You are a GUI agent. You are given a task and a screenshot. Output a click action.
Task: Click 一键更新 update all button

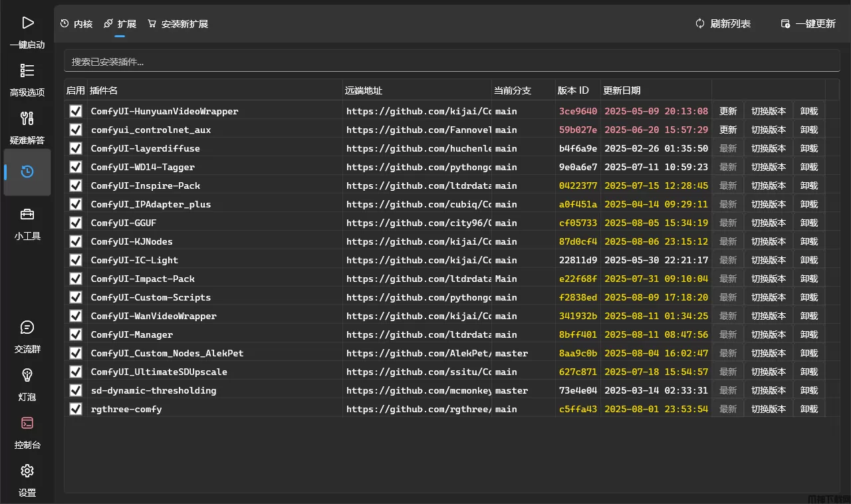pos(808,24)
